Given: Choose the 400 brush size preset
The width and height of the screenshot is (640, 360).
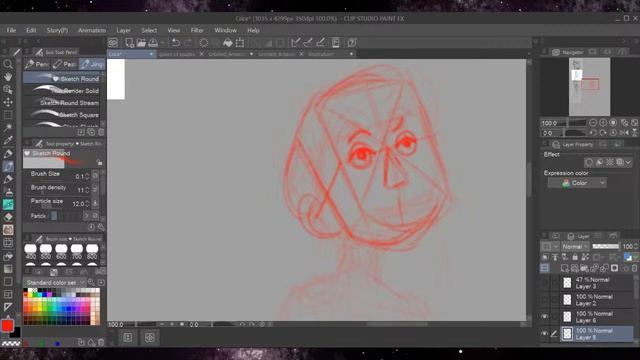Looking at the screenshot, I should [30, 251].
